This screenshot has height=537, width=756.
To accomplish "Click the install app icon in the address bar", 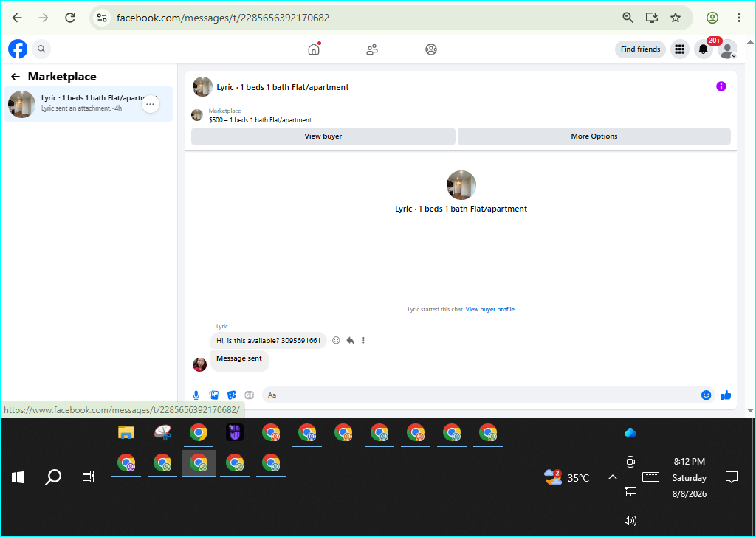I will (x=652, y=18).
